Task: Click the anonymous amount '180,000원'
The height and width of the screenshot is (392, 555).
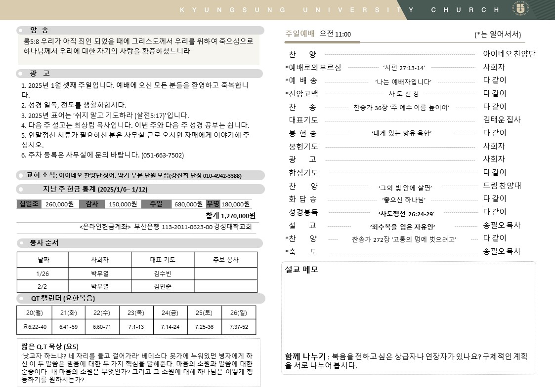Action: (235, 204)
